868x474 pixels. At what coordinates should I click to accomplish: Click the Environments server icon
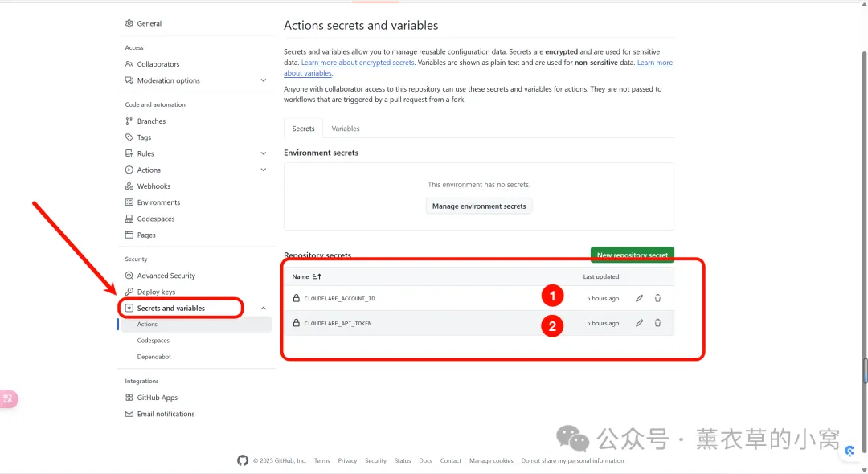129,202
